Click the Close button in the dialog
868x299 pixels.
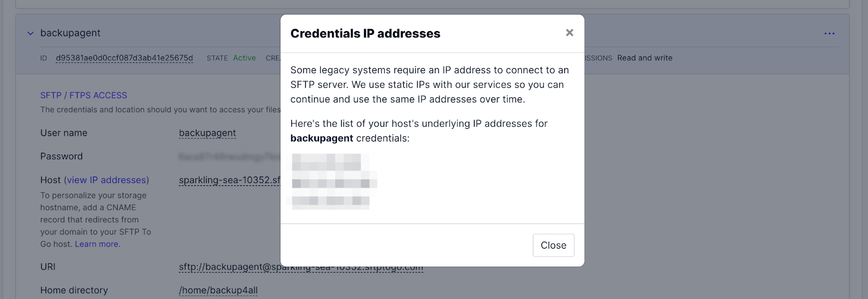pos(553,245)
